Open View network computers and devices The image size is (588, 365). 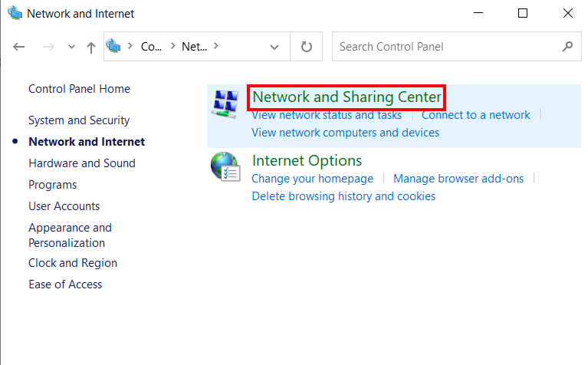pyautogui.click(x=346, y=133)
